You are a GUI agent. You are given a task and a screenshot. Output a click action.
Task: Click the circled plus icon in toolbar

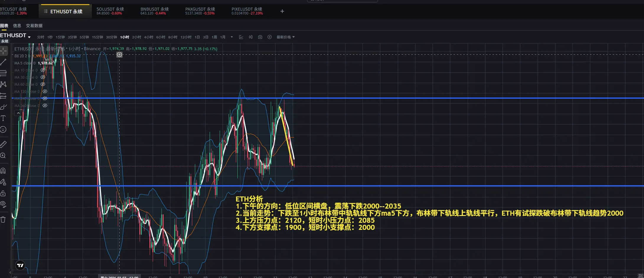(270, 37)
